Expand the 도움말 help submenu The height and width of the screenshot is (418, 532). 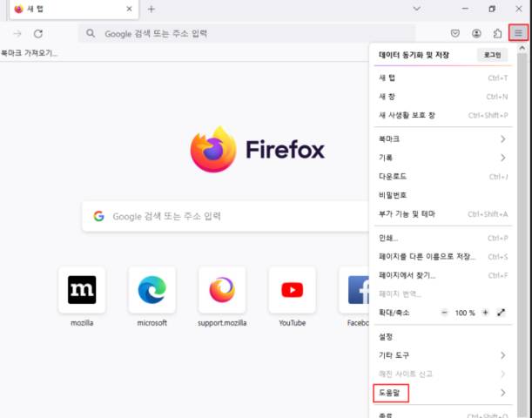tap(443, 393)
